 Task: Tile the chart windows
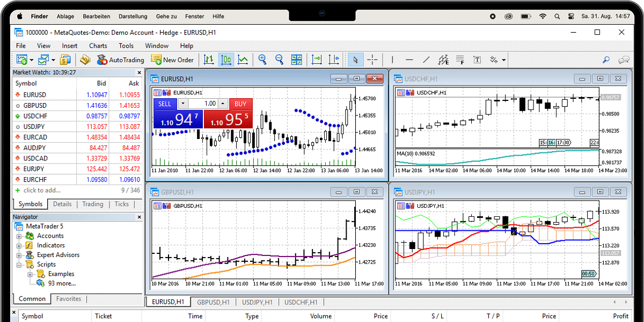(x=296, y=60)
